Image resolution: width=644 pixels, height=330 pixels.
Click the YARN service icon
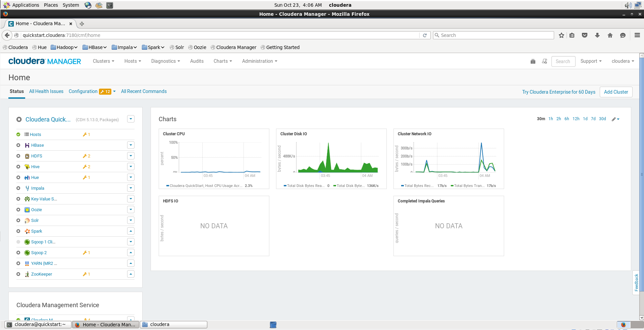[27, 264]
